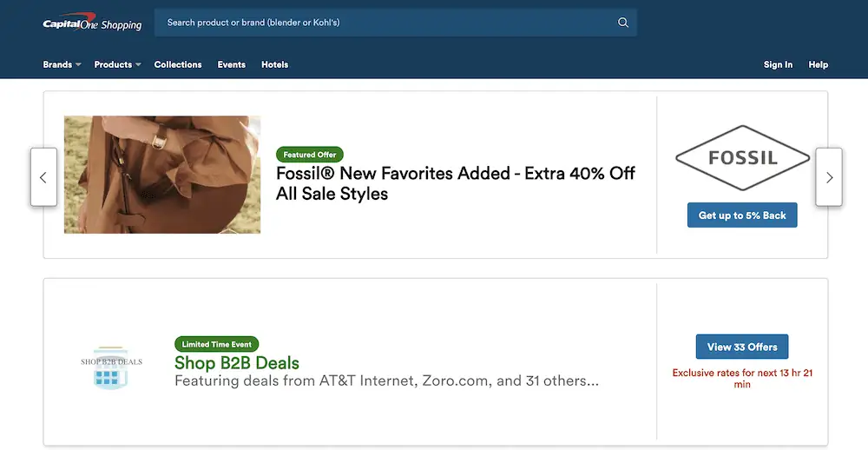The image size is (868, 450).
Task: Go to the Hotels page
Action: 274,64
